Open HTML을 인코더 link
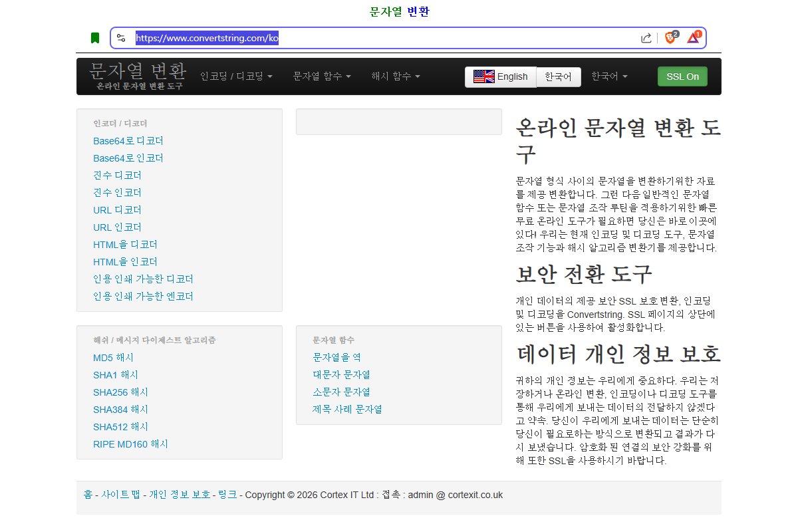798x532 pixels. (125, 262)
